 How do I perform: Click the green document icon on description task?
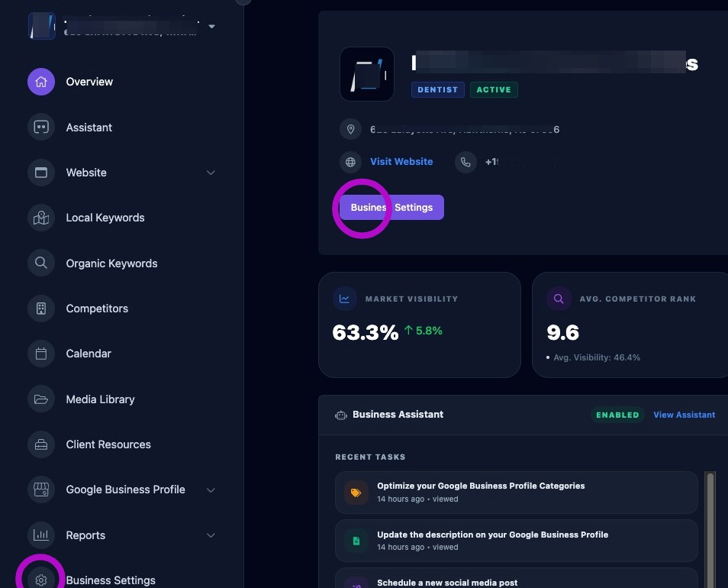click(356, 541)
